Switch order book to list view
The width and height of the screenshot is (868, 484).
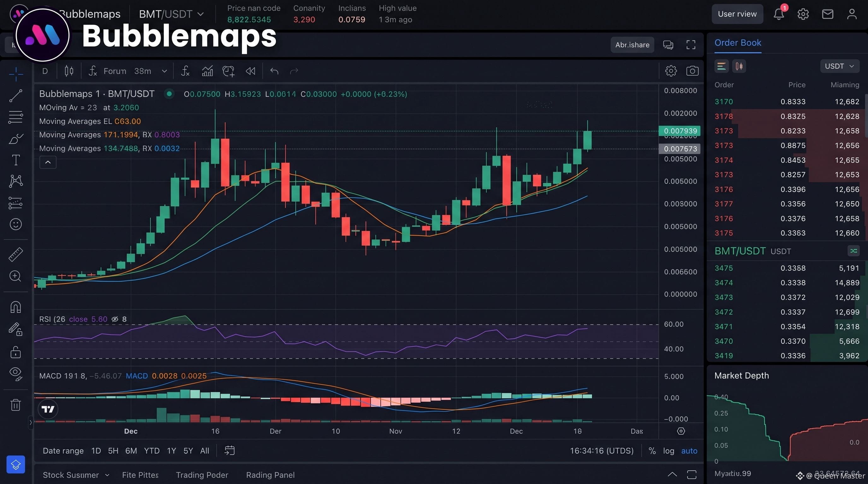point(721,66)
